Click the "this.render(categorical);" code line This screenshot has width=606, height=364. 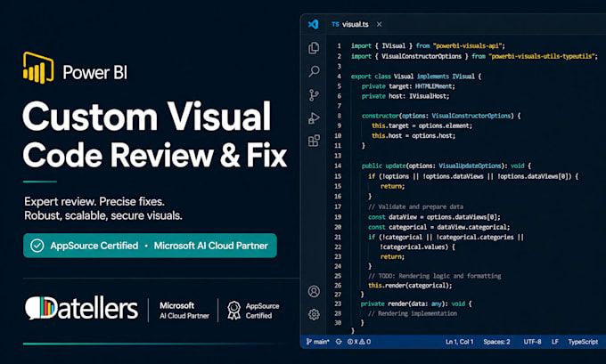(410, 286)
